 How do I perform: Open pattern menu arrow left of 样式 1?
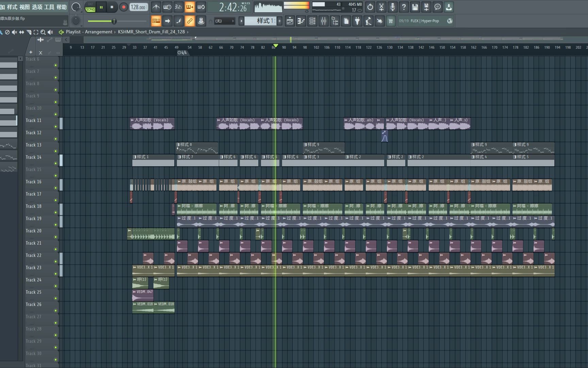(241, 21)
